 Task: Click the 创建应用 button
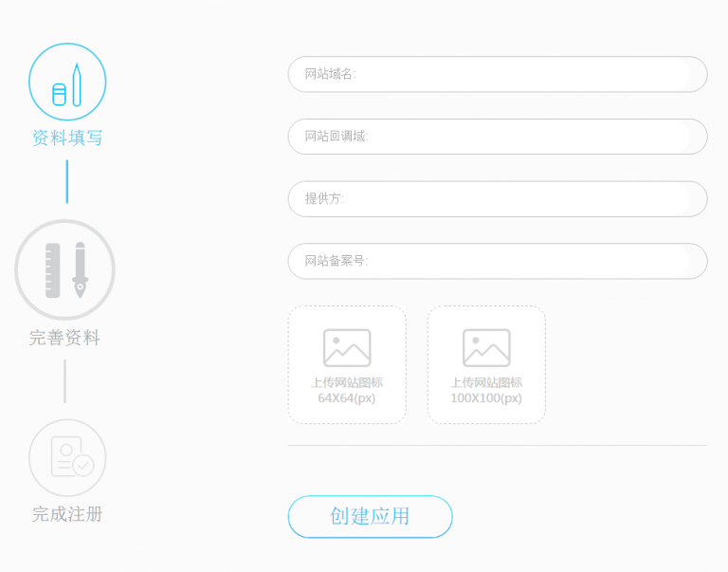click(370, 517)
